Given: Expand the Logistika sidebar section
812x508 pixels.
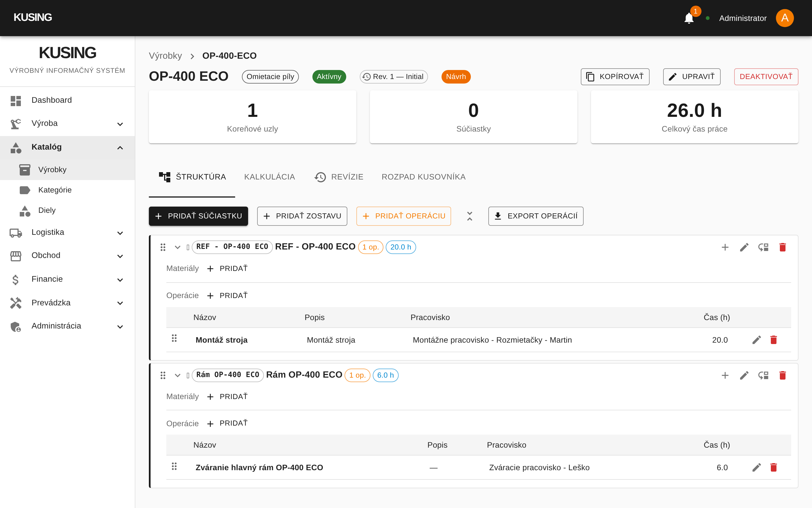Looking at the screenshot, I should pos(67,233).
